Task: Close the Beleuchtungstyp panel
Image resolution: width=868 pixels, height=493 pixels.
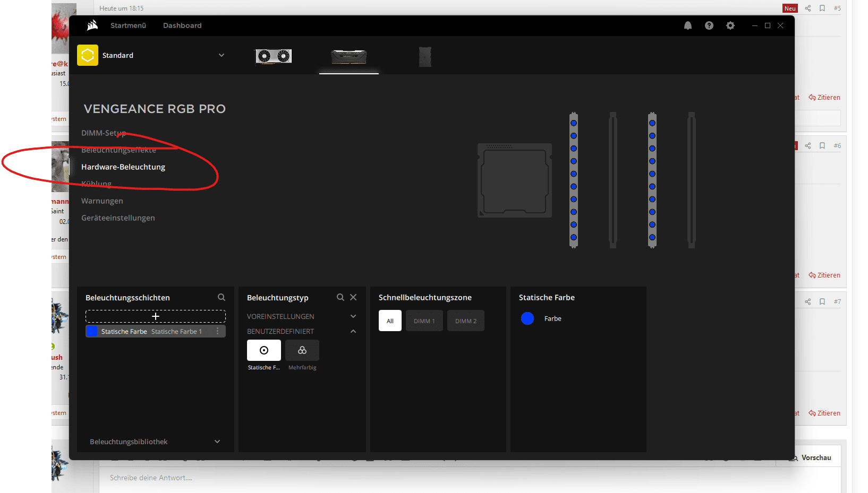Action: point(353,297)
